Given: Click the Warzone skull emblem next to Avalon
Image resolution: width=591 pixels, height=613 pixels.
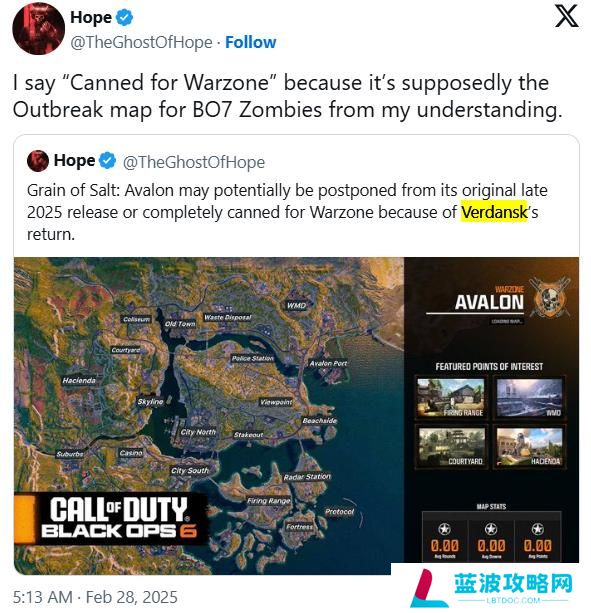Looking at the screenshot, I should click(549, 298).
